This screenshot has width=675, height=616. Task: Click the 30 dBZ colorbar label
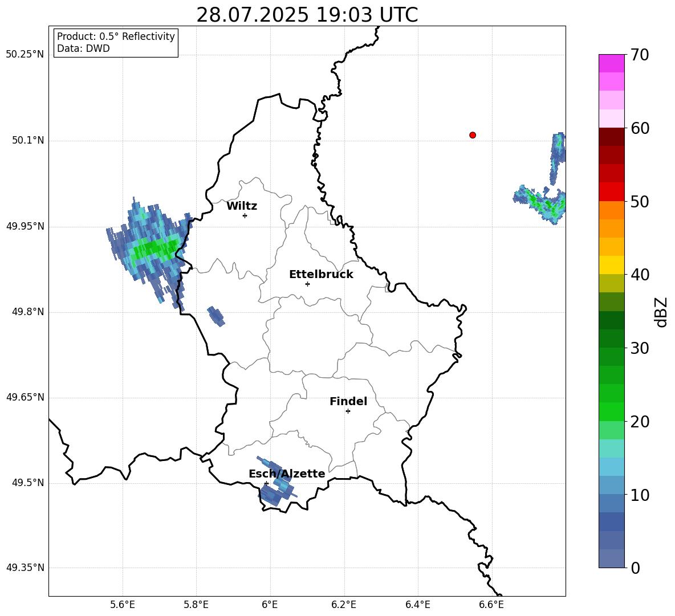click(x=640, y=348)
